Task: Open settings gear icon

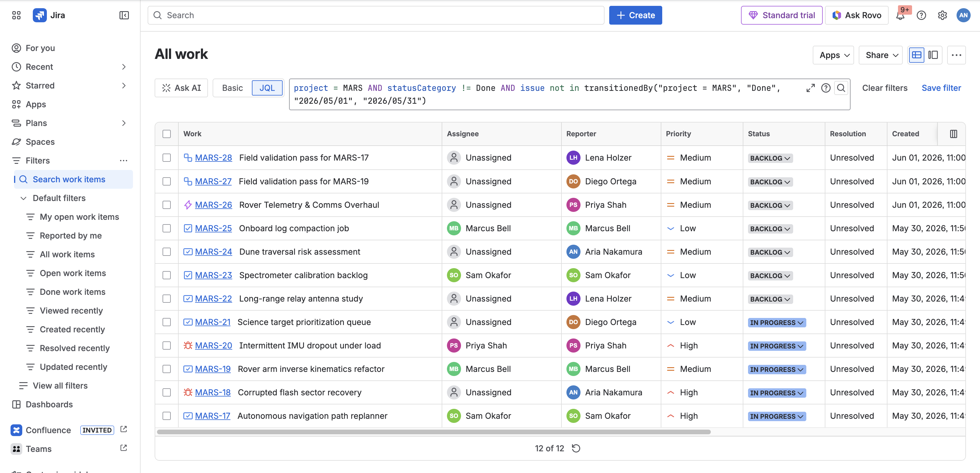Action: pos(942,15)
